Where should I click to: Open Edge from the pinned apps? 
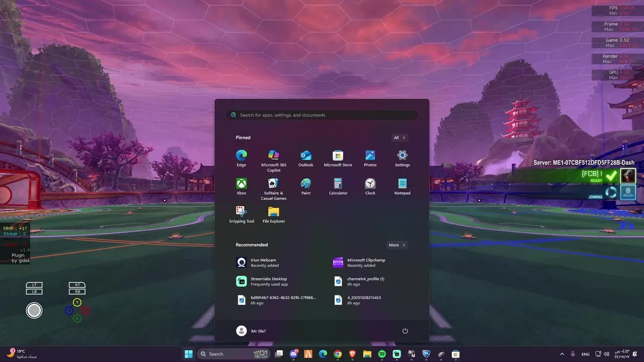[x=242, y=158]
